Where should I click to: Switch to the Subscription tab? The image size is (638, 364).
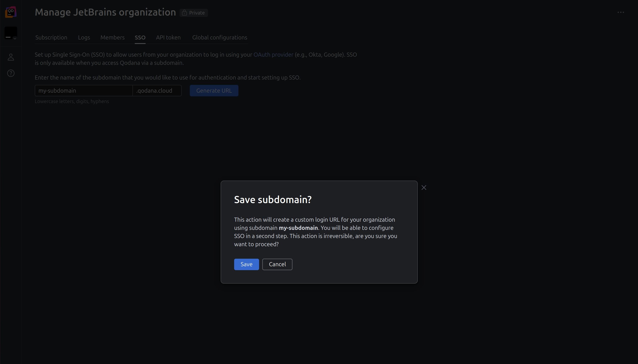[x=51, y=37]
